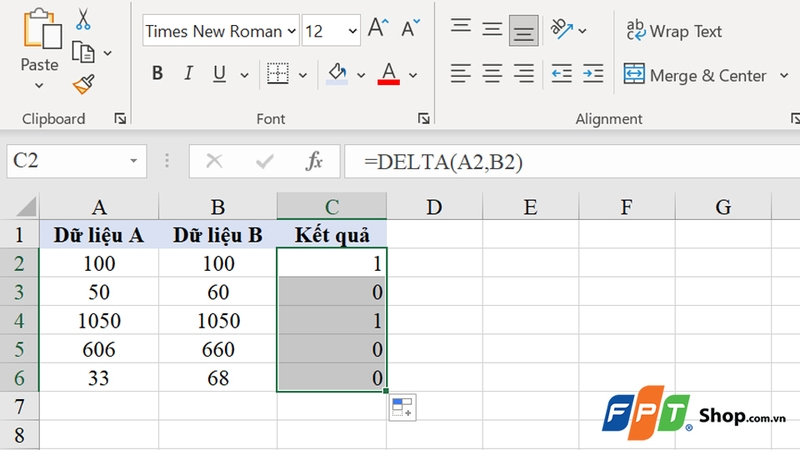
Task: Toggle Bold formatting
Action: click(158, 73)
